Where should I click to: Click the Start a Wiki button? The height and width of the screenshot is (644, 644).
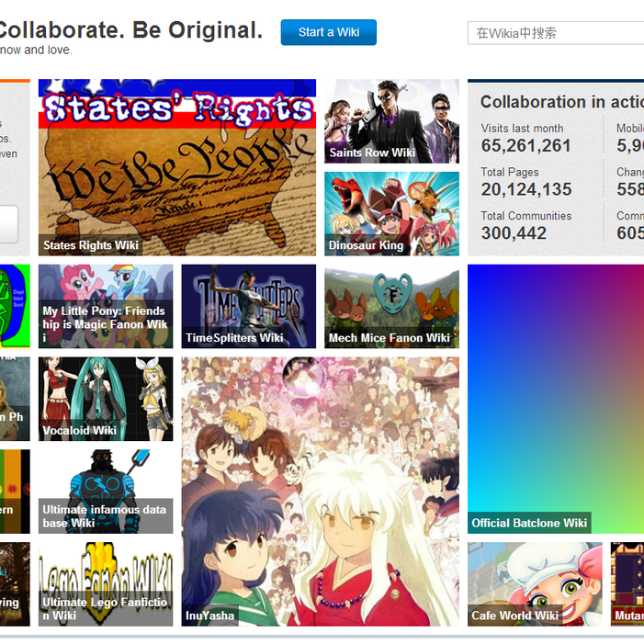click(329, 32)
